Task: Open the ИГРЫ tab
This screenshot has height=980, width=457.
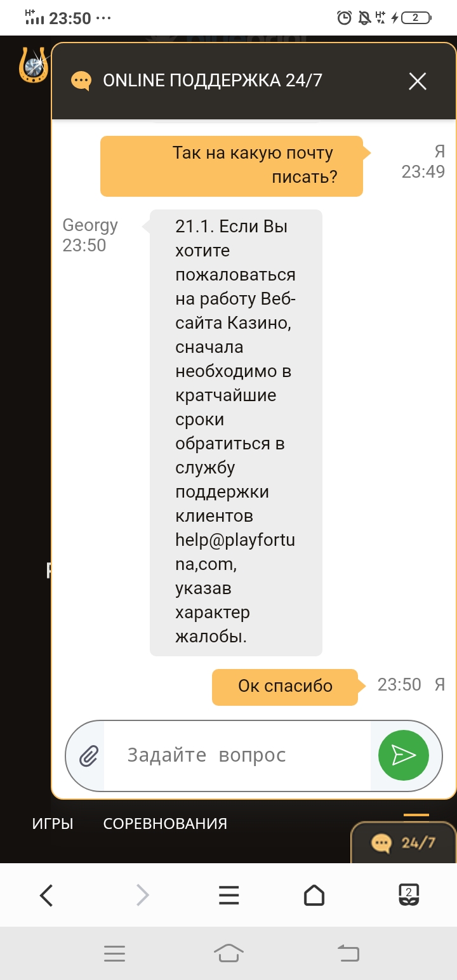Action: [x=53, y=824]
